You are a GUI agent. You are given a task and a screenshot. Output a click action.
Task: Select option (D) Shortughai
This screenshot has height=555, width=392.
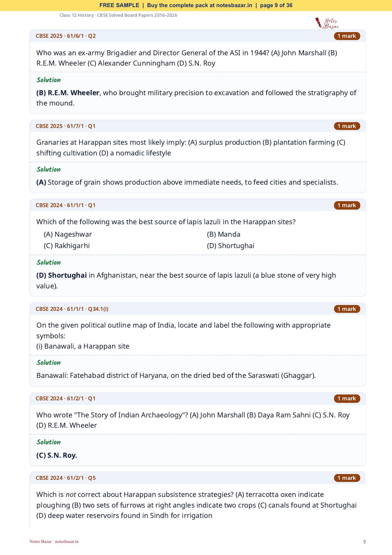coord(231,246)
